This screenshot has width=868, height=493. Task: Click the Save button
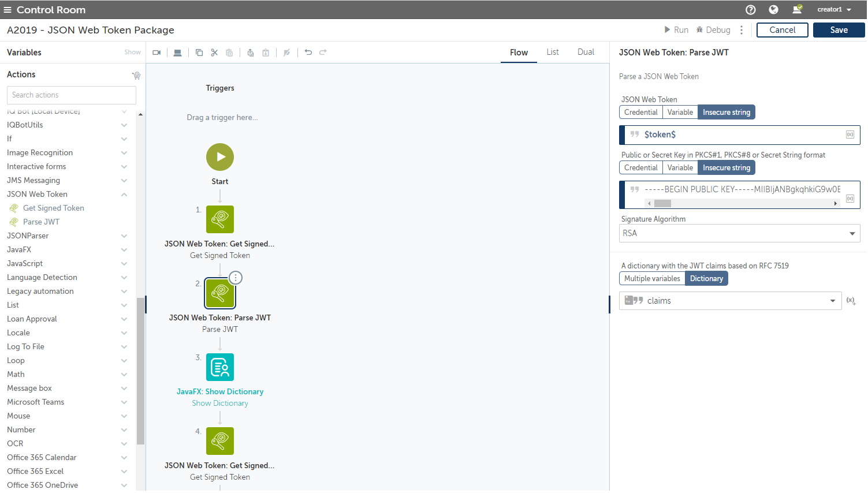(839, 30)
